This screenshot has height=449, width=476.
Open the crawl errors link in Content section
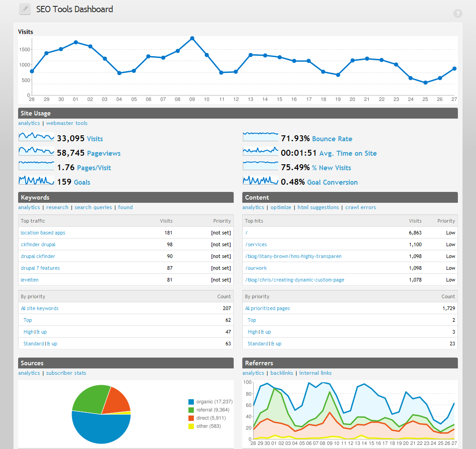(x=361, y=207)
